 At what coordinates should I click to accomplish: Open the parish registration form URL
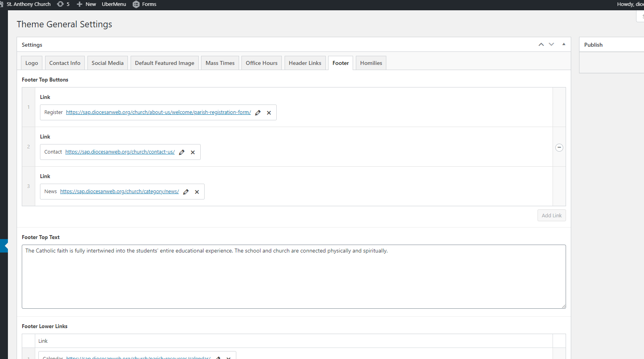pyautogui.click(x=158, y=112)
